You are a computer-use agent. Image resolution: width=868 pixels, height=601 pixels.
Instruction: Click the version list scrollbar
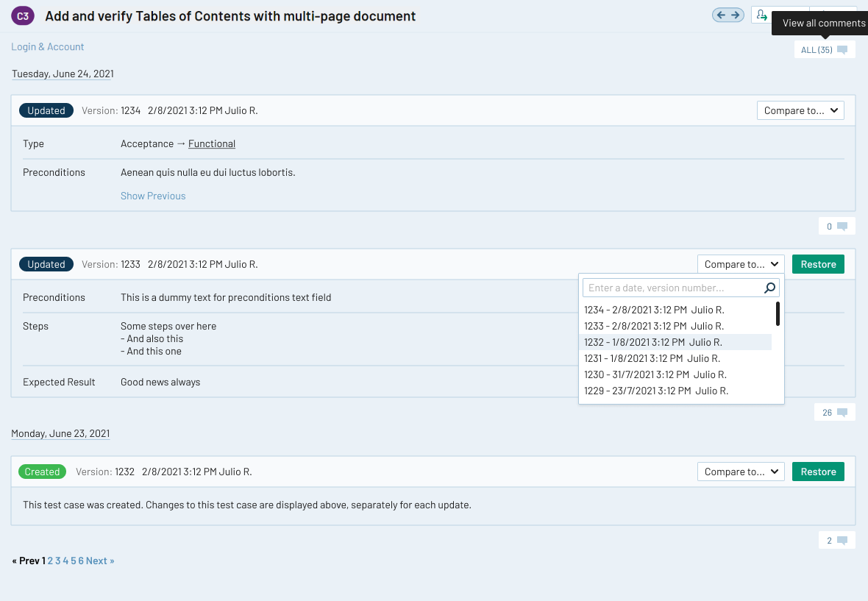778,314
